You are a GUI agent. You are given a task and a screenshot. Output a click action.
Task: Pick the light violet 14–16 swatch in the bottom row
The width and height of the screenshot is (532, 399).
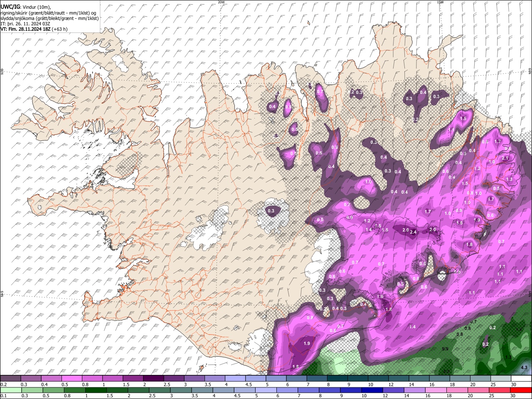(415, 390)
